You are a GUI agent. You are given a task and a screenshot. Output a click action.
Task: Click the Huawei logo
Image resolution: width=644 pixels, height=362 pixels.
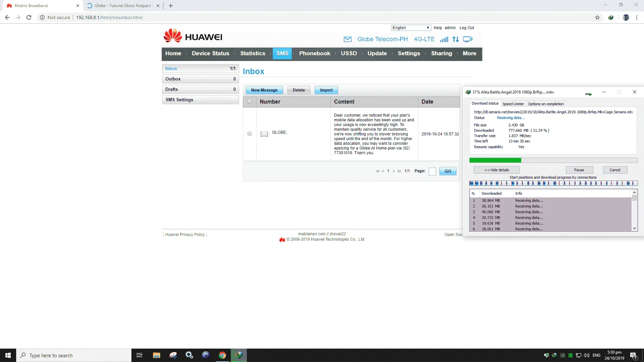click(x=193, y=36)
